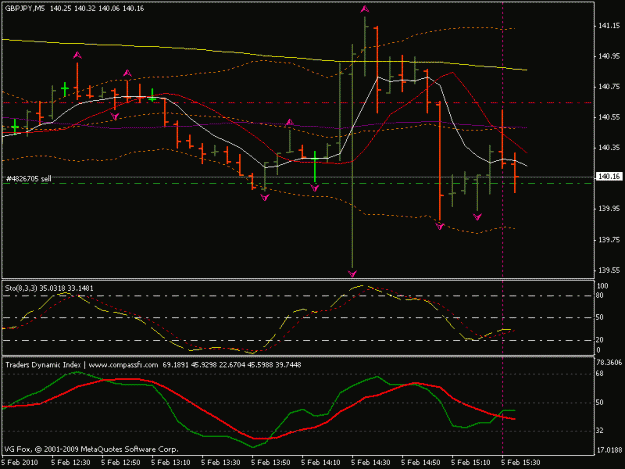Viewport: 625px width, 469px height.
Task: Click the 140.35 price axis label
Action: [x=609, y=148]
